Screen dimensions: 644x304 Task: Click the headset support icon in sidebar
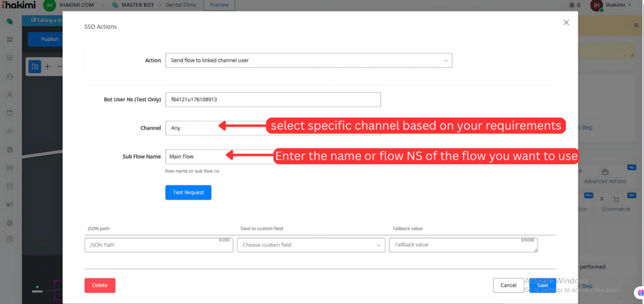tap(9, 76)
